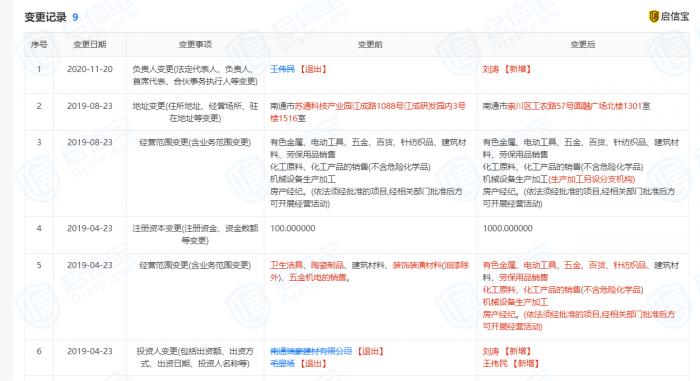
Task: Click the 投资人变更 item in row 6
Action: (x=195, y=357)
